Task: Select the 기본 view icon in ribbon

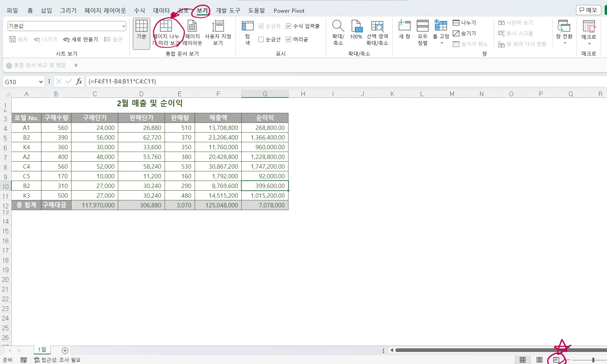Action: tap(141, 32)
